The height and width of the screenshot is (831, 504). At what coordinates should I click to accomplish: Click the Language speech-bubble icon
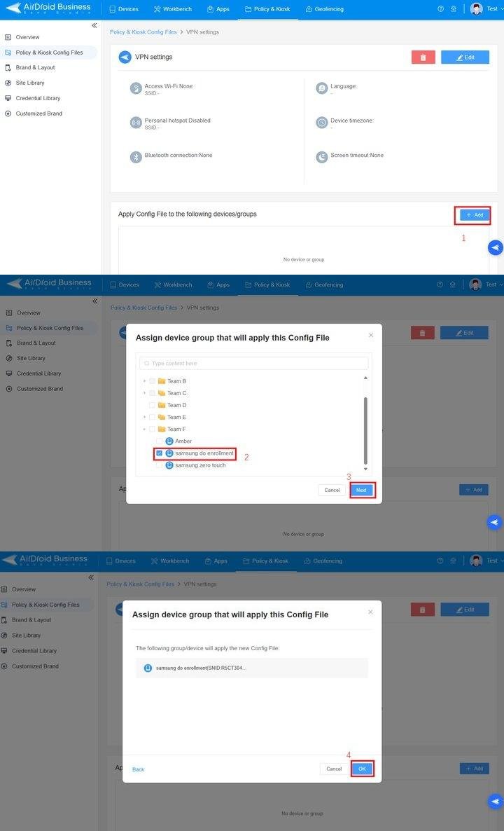pos(322,88)
